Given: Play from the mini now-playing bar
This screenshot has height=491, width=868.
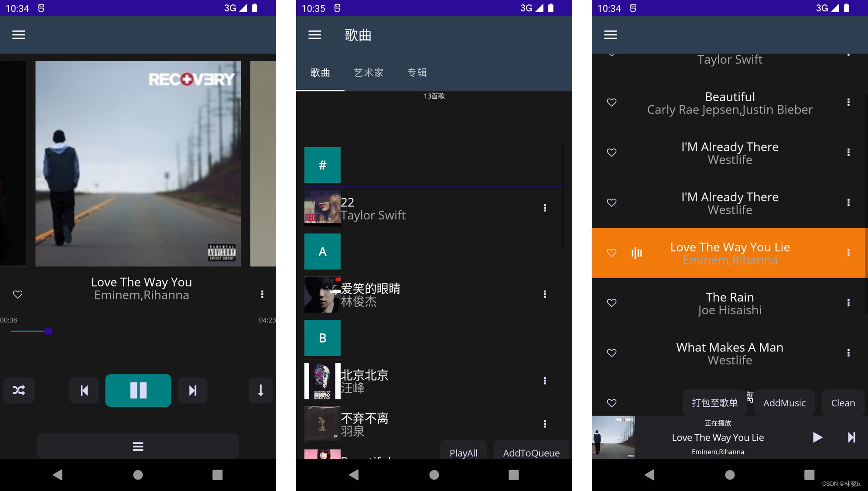Looking at the screenshot, I should tap(817, 437).
